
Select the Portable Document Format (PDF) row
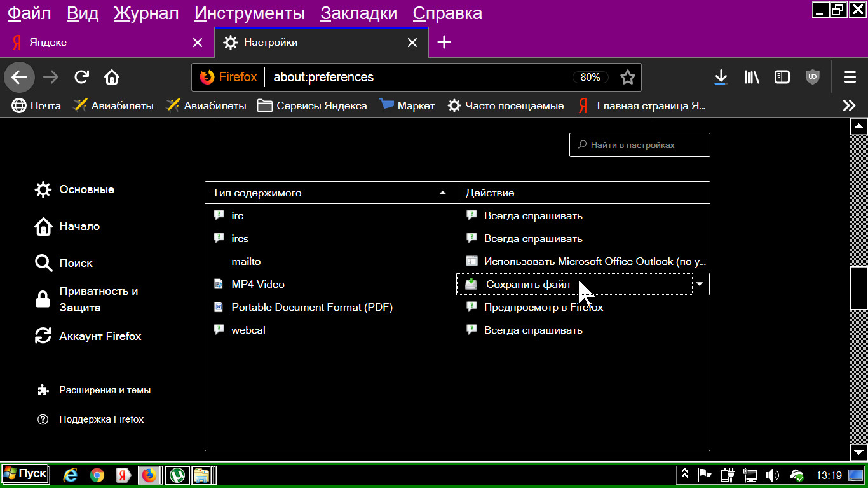(x=311, y=307)
